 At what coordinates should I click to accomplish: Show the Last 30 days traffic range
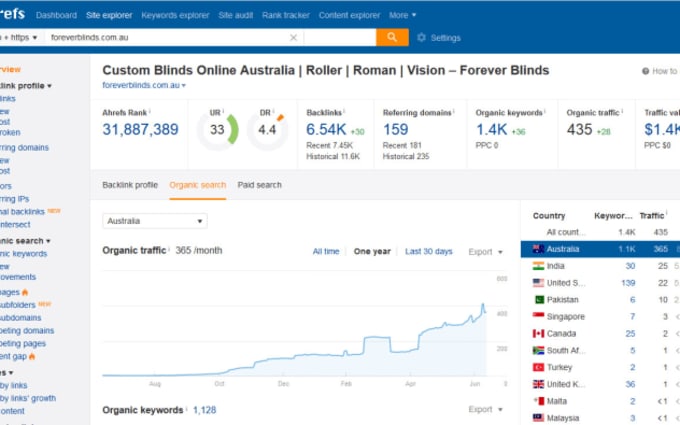pyautogui.click(x=428, y=252)
